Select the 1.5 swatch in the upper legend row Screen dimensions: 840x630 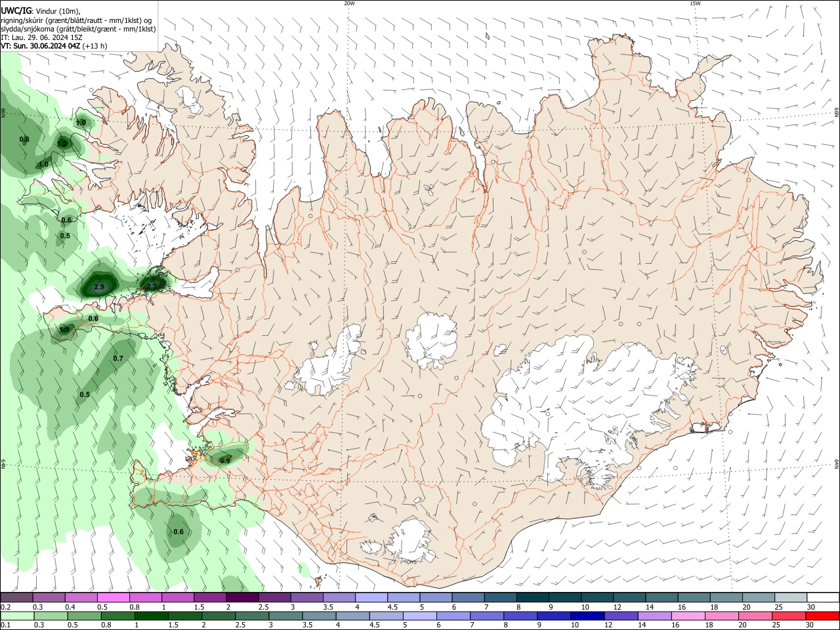(x=210, y=597)
